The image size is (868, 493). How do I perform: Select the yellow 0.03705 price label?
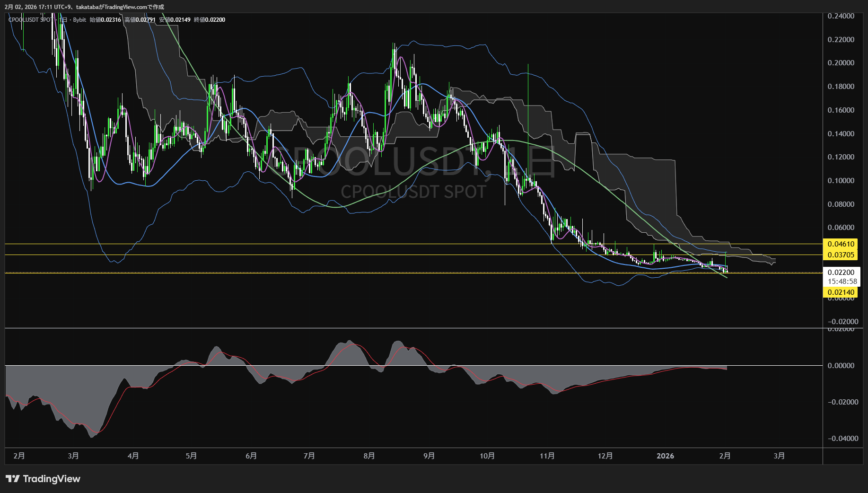click(x=841, y=255)
